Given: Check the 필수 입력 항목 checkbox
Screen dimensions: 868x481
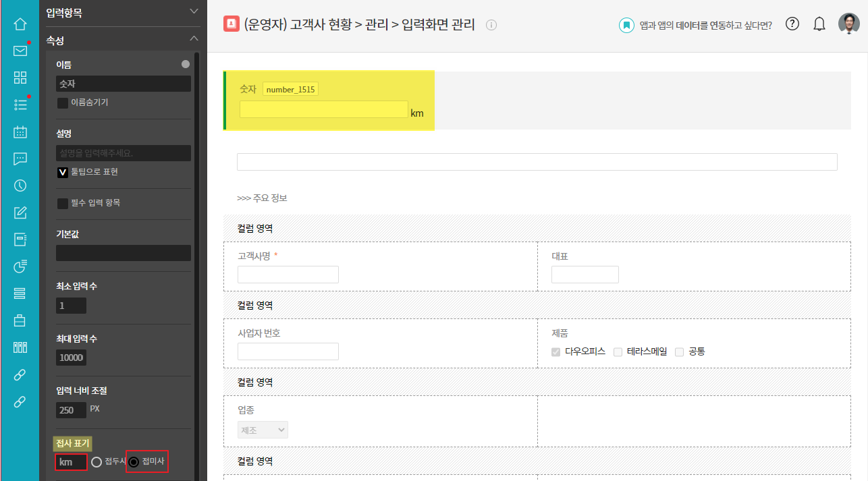Looking at the screenshot, I should coord(63,203).
